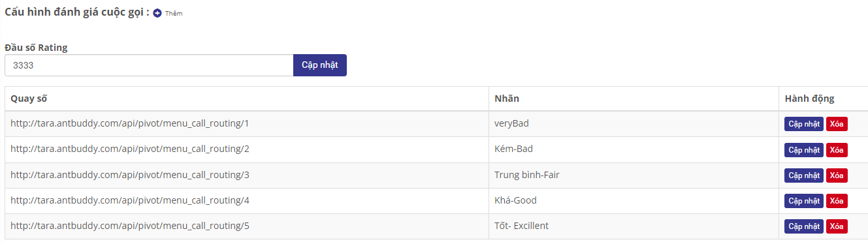Select the menu_call_routing/5 URL cell
868x244 pixels.
pyautogui.click(x=247, y=226)
